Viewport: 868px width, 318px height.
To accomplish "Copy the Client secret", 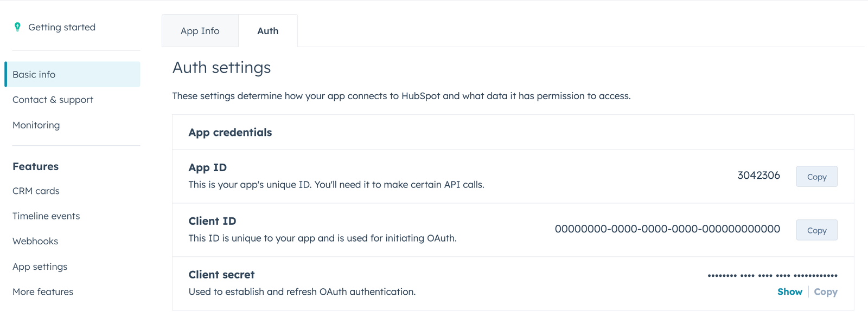I will pos(825,291).
